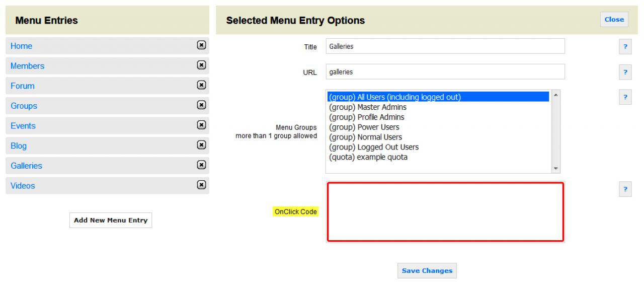Click Add New Menu Entry button
This screenshot has height=284, width=644.
tap(110, 220)
